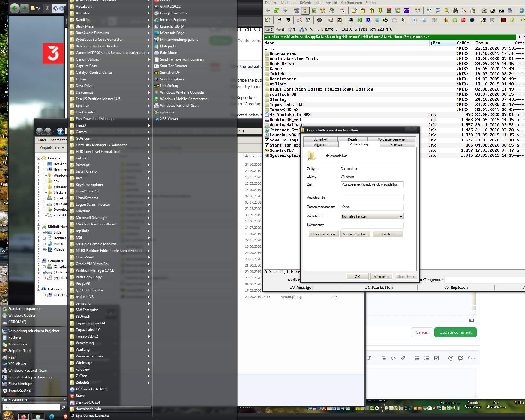Click the yellow magnifier icon in Total Commander toolbar
This screenshot has height=420, width=525.
click(446, 10)
